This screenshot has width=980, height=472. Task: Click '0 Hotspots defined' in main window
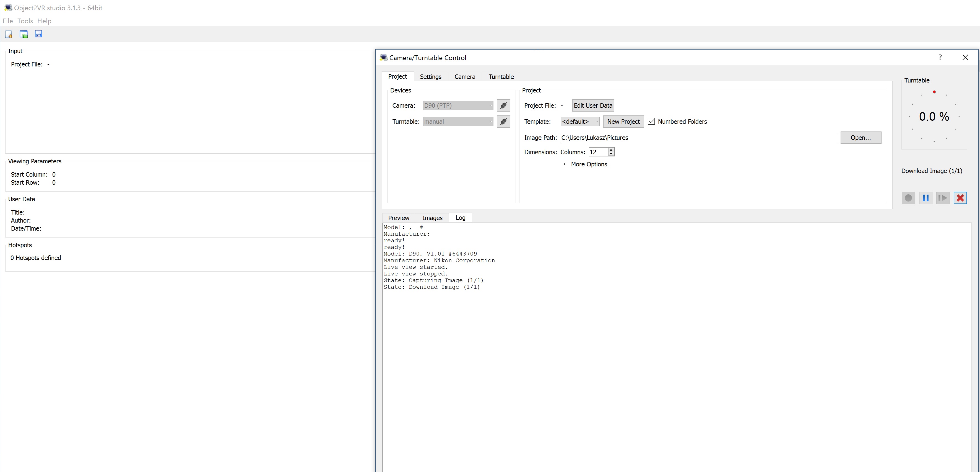(36, 258)
